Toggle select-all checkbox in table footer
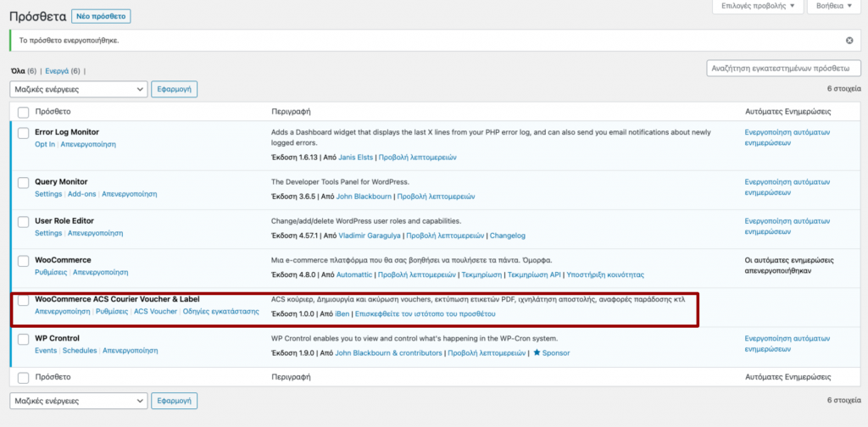The image size is (868, 427). point(23,378)
